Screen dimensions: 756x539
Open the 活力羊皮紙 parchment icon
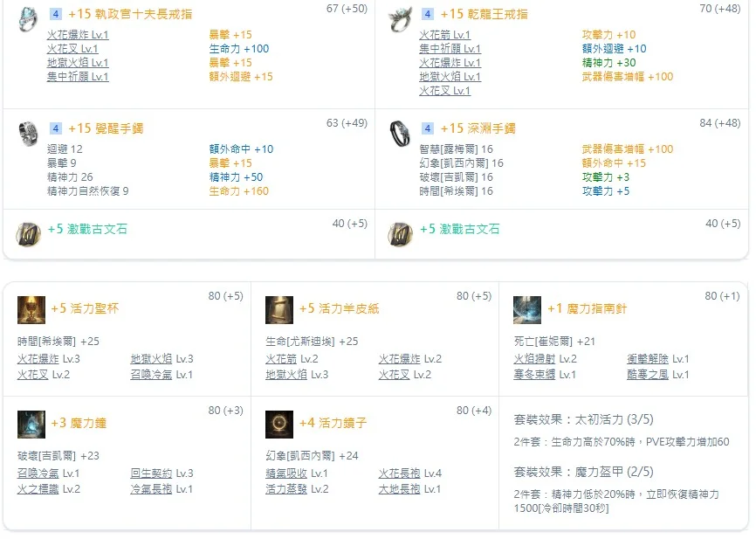(x=279, y=310)
